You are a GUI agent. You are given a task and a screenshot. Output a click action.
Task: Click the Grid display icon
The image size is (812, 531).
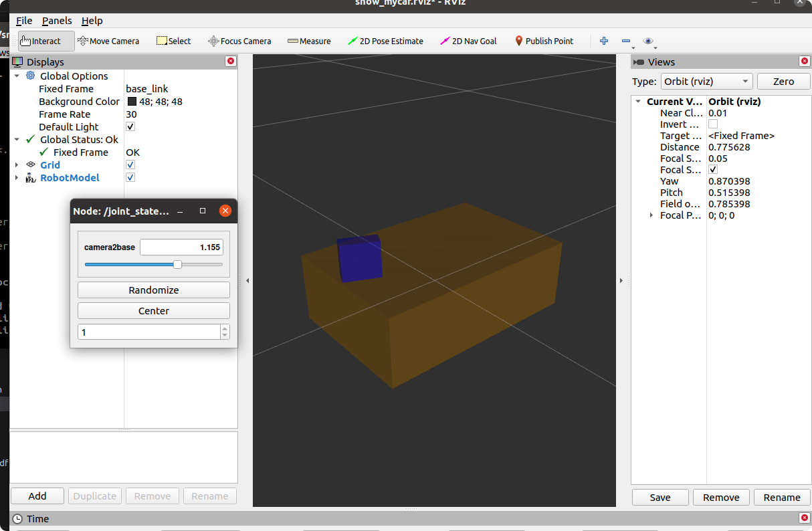[x=31, y=165]
